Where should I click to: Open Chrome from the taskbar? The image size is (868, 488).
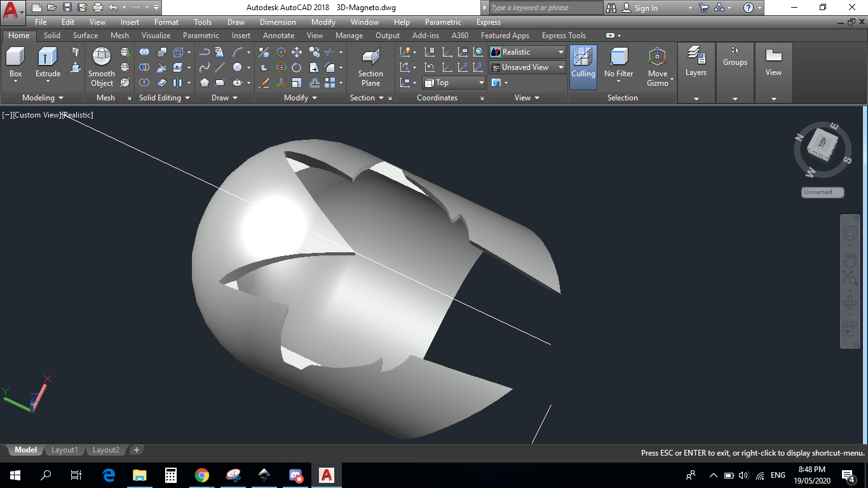click(x=202, y=475)
